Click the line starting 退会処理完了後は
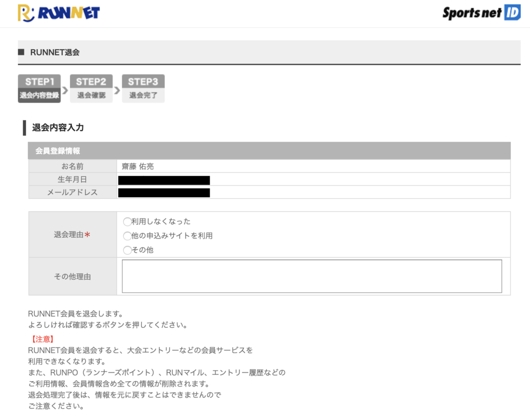The height and width of the screenshot is (420, 530). [124, 395]
